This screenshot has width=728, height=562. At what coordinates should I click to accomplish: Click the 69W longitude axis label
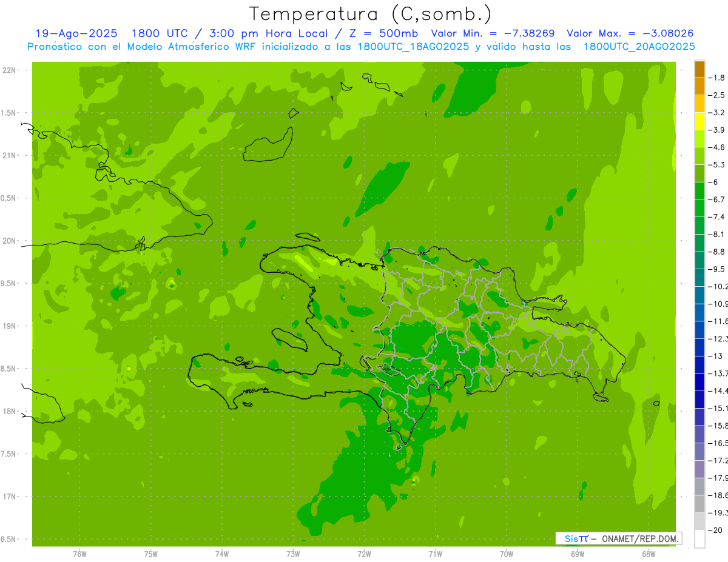coord(578,554)
